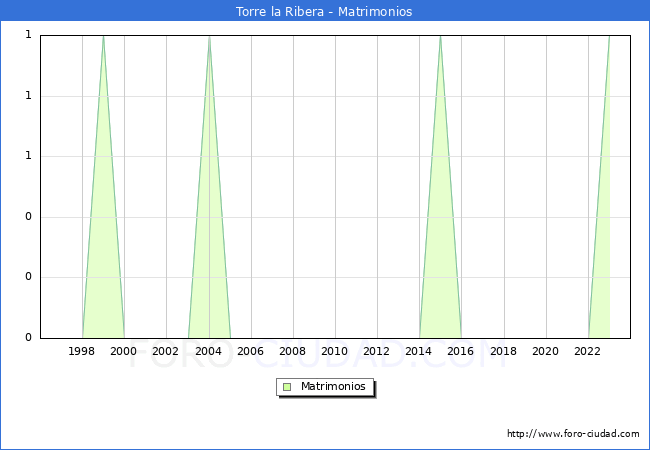Click the 1998 x-axis year label
Viewport: 650px width, 450px height.
82,352
